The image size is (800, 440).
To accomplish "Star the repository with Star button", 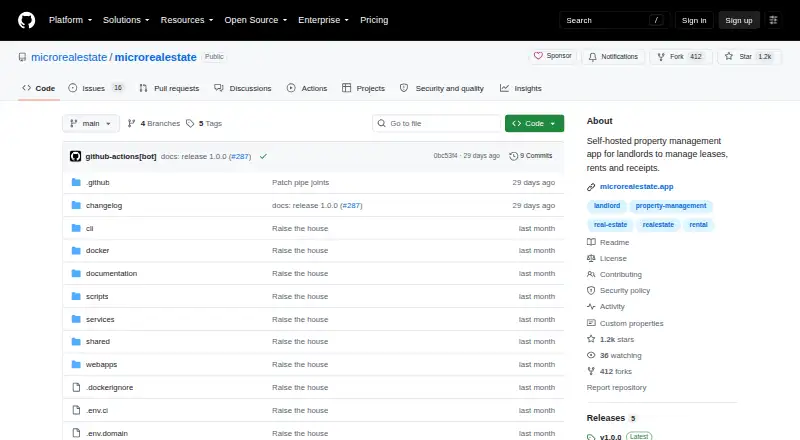I will [x=748, y=57].
